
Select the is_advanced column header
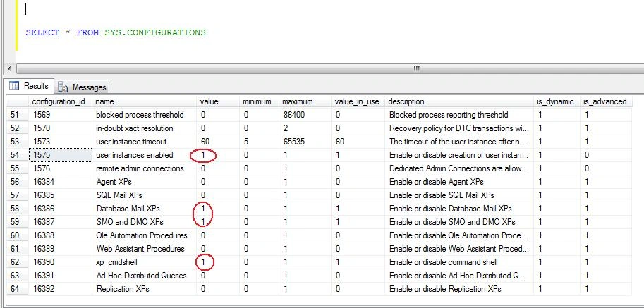click(605, 101)
